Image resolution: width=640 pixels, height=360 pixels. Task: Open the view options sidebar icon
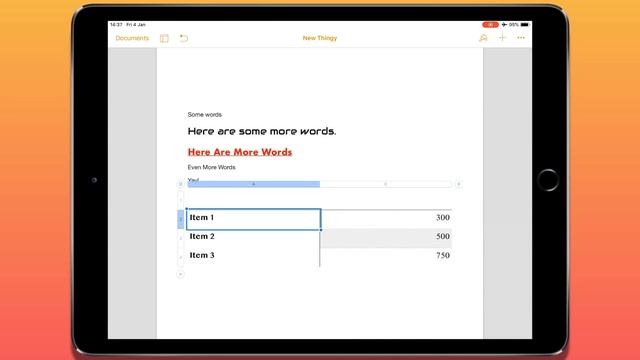tap(164, 38)
